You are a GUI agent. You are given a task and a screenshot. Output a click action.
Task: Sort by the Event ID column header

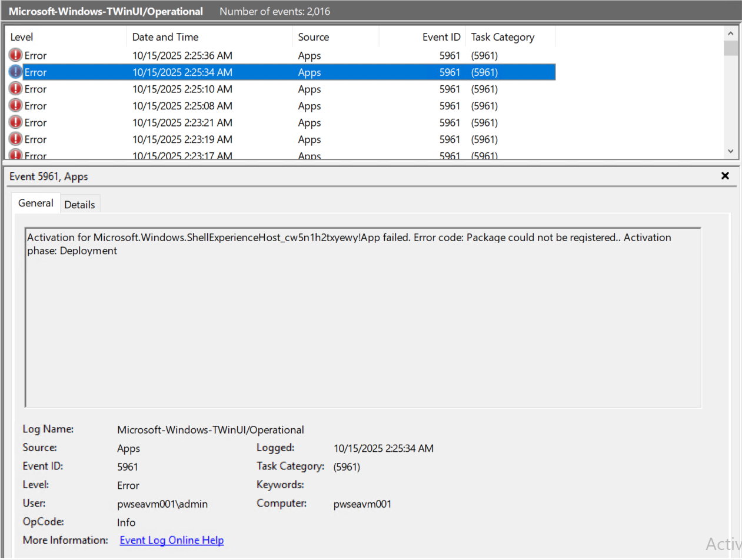[422, 37]
